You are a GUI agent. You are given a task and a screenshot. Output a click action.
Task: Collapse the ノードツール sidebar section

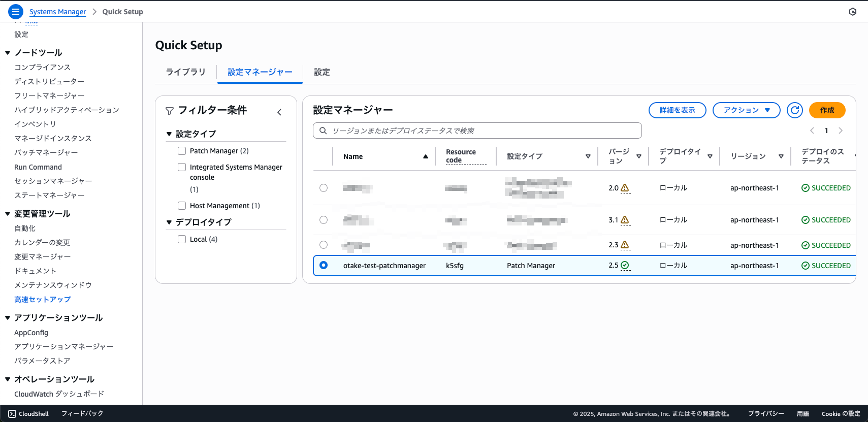coord(8,53)
